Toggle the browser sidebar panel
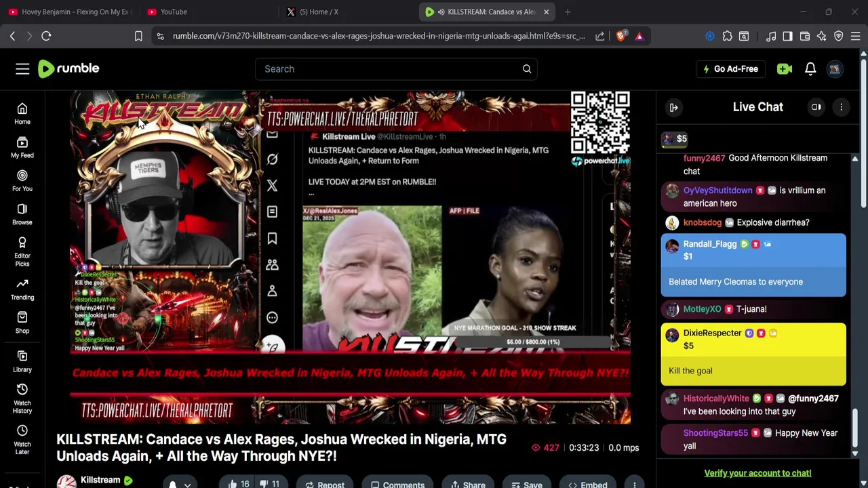 [787, 36]
